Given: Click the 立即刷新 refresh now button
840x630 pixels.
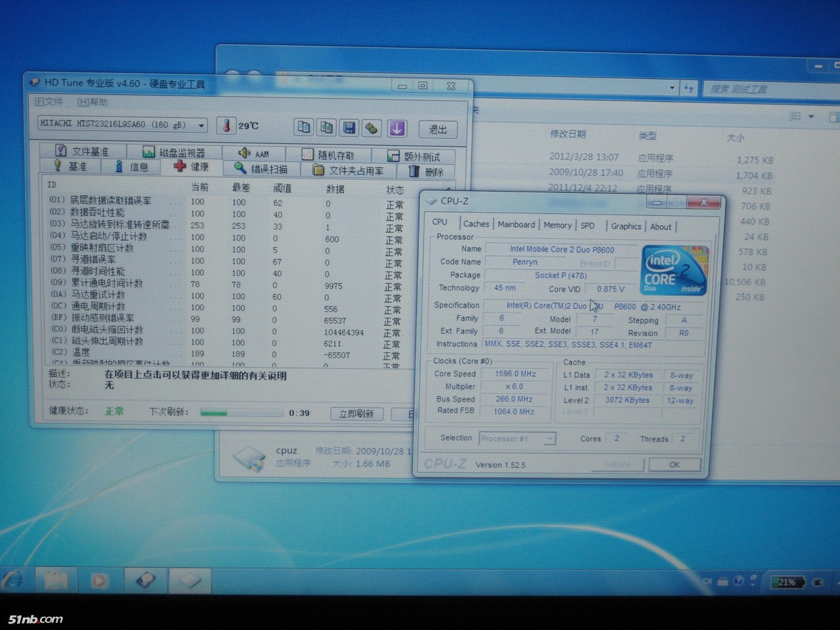Looking at the screenshot, I should click(x=356, y=413).
